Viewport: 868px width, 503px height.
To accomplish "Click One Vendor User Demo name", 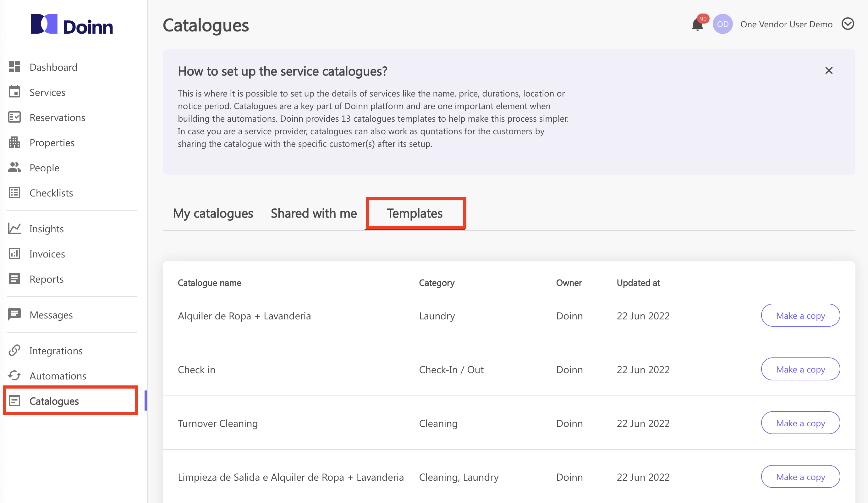I will [x=786, y=24].
